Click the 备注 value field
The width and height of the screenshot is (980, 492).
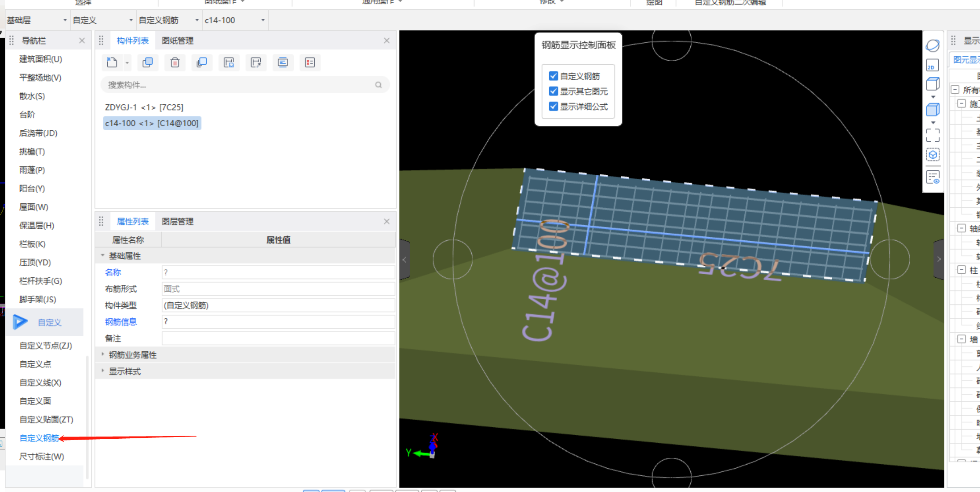(x=278, y=338)
